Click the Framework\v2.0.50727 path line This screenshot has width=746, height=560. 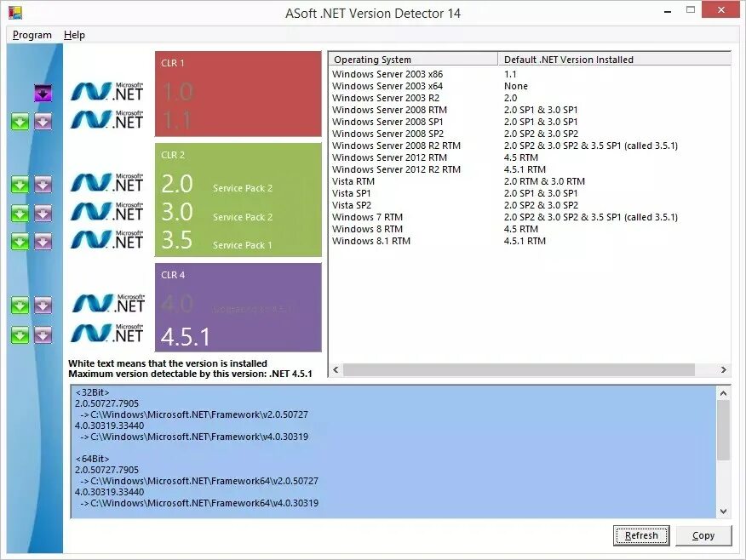coord(194,414)
